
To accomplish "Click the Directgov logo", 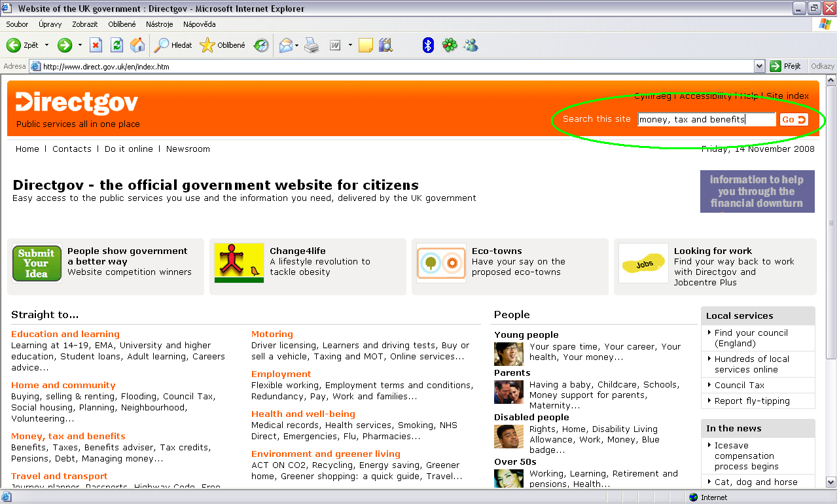I will [x=77, y=103].
